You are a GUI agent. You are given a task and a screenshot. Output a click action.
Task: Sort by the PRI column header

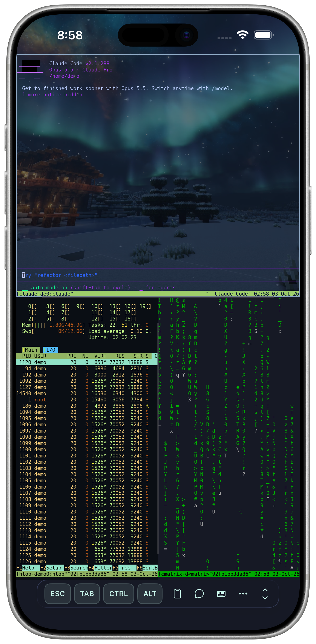(72, 356)
